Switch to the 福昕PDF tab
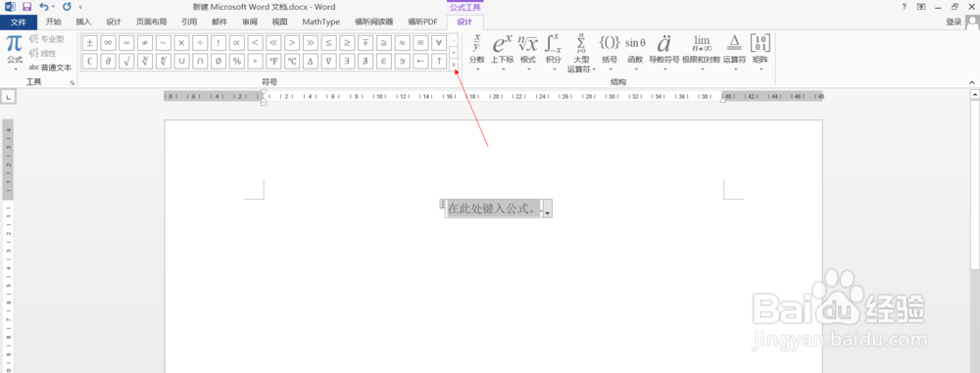 coord(423,22)
